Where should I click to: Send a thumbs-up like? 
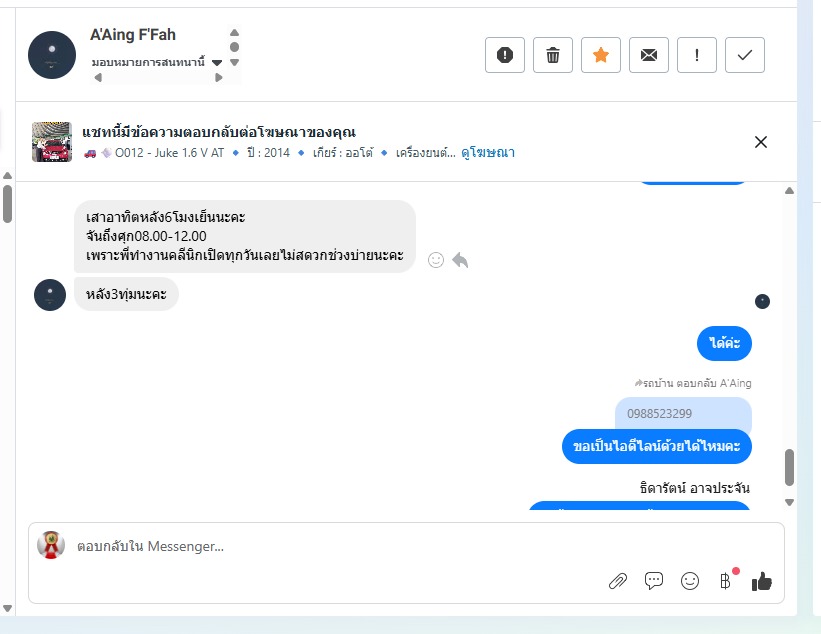(x=762, y=581)
